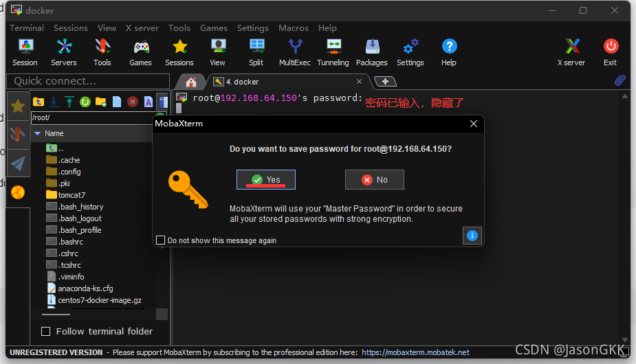Click the SFTP upload arrow icon

[x=69, y=102]
